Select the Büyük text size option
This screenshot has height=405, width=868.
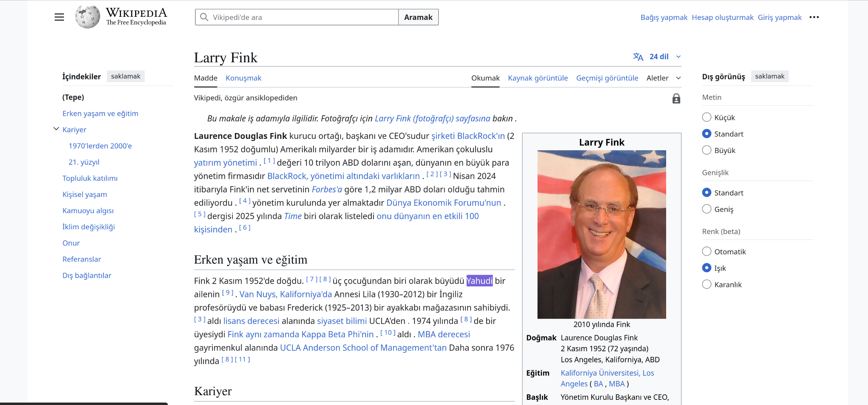point(706,150)
